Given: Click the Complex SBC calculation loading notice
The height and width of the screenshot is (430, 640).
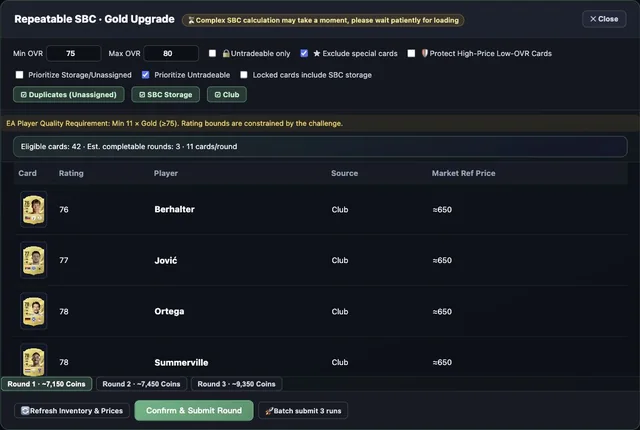Looking at the screenshot, I should [x=323, y=20].
